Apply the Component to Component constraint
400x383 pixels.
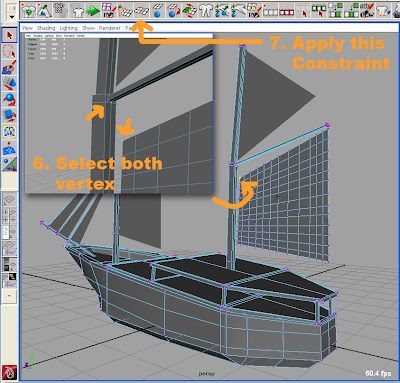pos(141,11)
